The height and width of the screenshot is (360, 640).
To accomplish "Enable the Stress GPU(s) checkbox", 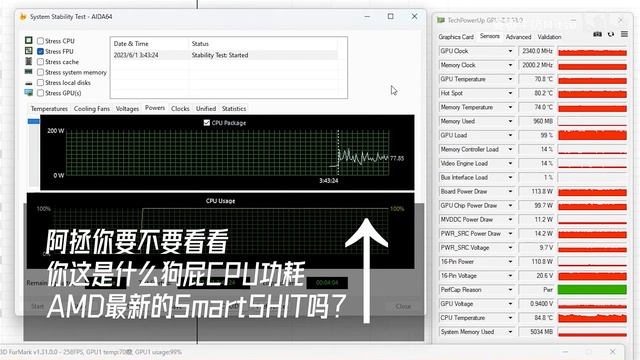I will coord(40,93).
